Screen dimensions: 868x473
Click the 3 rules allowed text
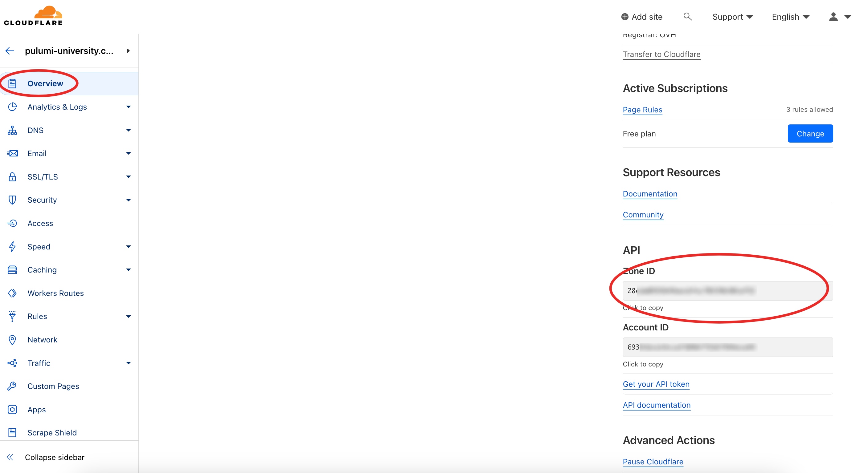pos(809,109)
